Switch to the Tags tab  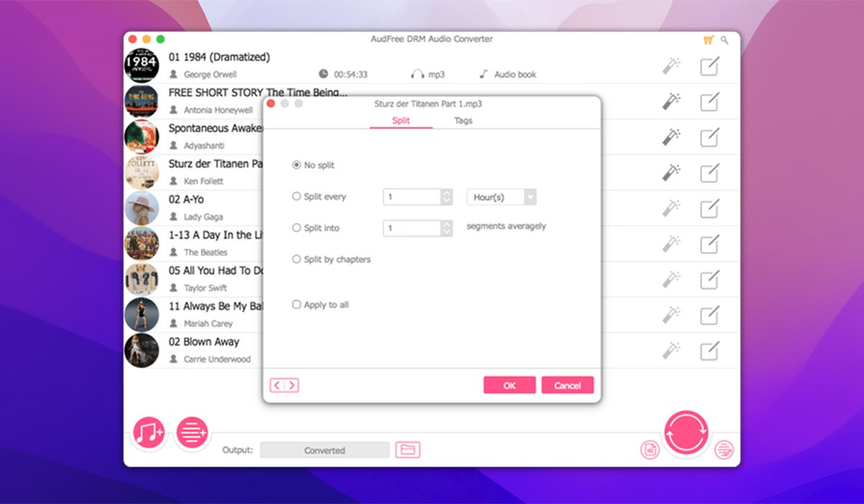pyautogui.click(x=463, y=121)
